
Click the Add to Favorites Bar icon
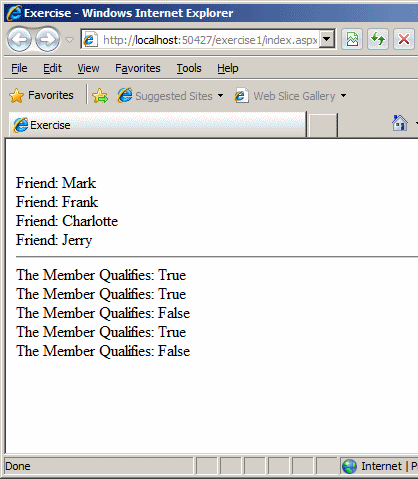(100, 96)
